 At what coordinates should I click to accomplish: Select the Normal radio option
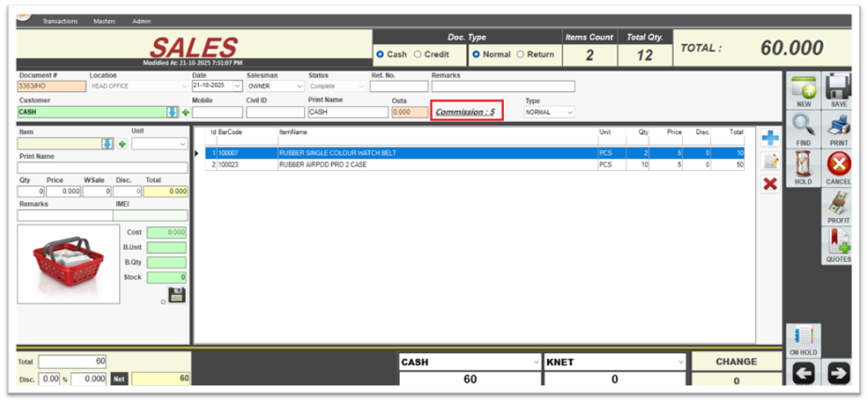point(476,54)
